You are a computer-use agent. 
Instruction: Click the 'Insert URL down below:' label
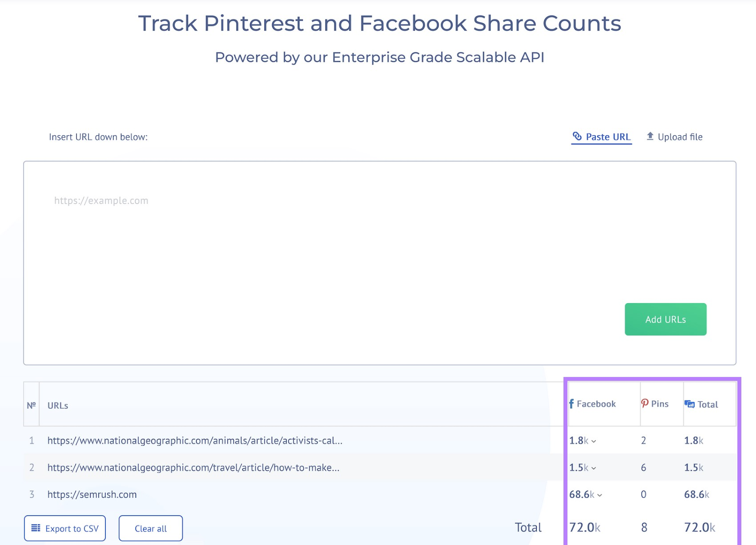[98, 137]
